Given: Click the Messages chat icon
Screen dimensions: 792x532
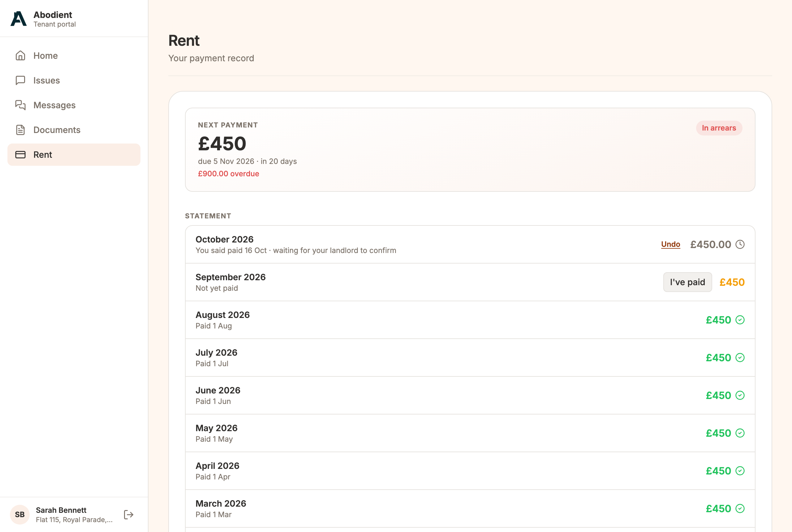Looking at the screenshot, I should coord(20,105).
